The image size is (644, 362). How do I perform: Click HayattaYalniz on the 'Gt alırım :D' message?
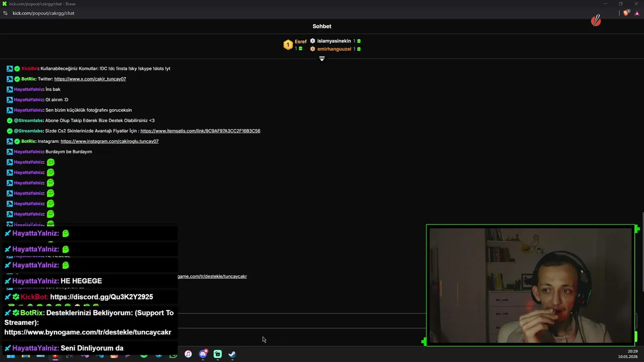pos(29,100)
